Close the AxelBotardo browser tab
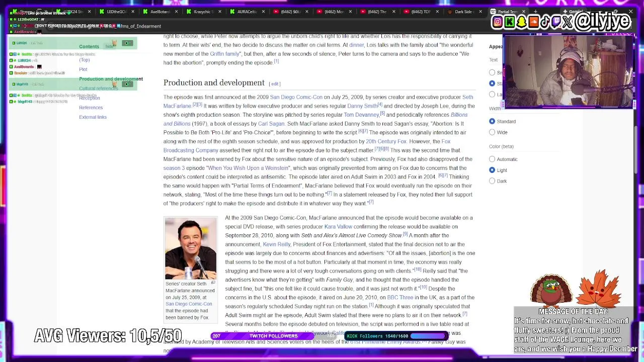644x362 pixels. click(x=176, y=12)
